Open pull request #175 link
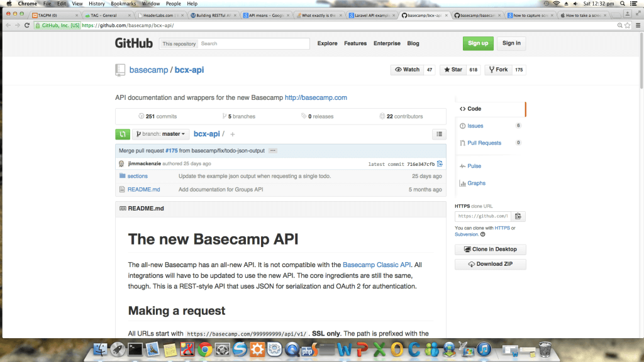This screenshot has height=362, width=644. click(x=172, y=151)
